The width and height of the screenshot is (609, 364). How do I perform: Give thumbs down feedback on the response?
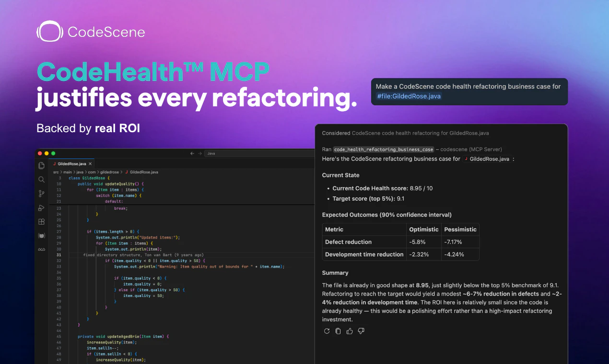361,330
